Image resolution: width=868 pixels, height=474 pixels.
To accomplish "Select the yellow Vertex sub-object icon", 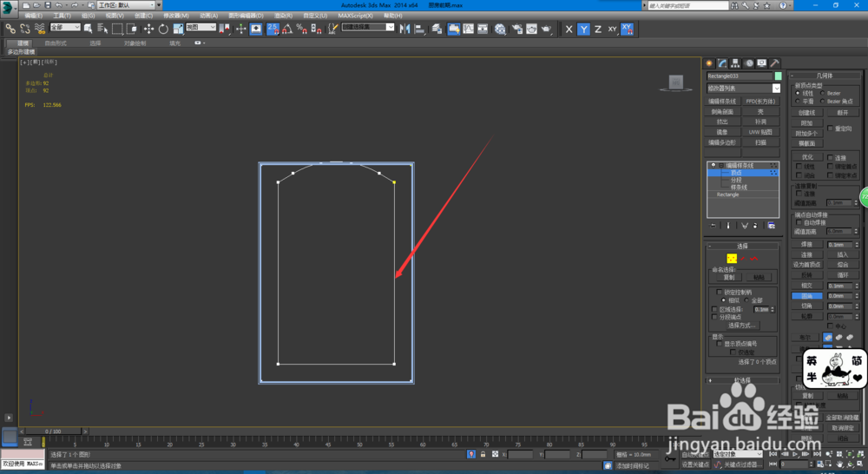I will tap(731, 259).
